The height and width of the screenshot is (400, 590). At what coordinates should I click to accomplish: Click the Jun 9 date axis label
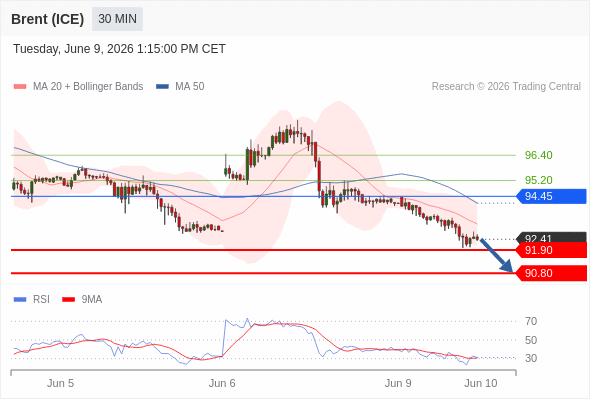[x=398, y=383]
